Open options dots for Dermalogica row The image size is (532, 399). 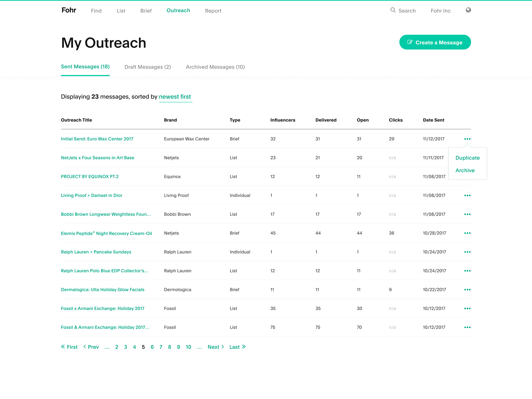467,290
